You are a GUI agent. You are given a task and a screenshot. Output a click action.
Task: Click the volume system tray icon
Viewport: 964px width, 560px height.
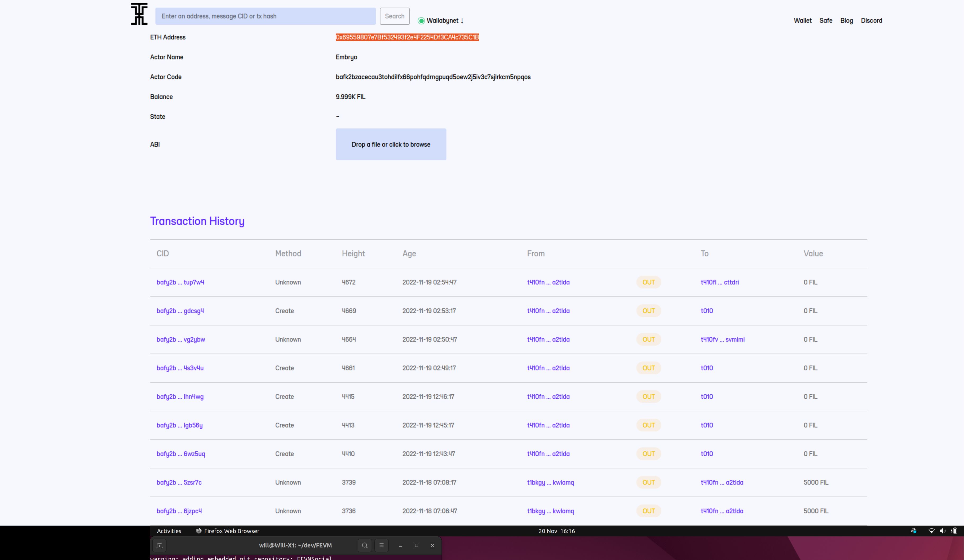point(943,531)
